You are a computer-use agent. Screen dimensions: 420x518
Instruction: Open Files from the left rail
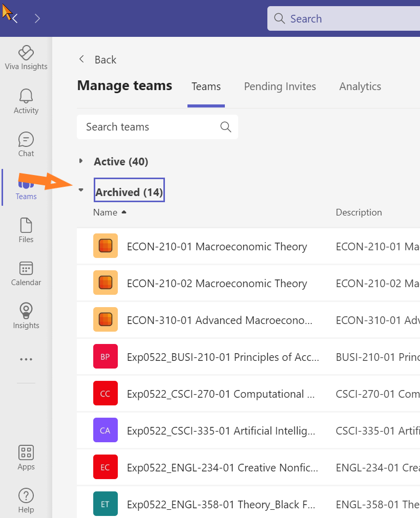coord(26,230)
